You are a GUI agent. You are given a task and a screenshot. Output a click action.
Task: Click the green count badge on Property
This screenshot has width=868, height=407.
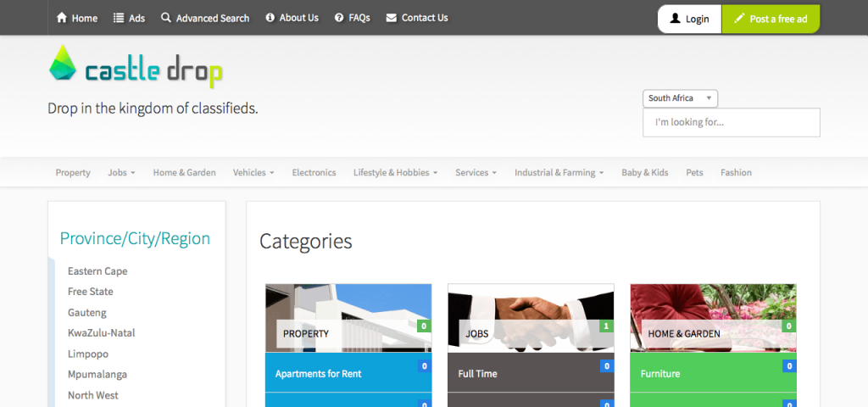(424, 326)
